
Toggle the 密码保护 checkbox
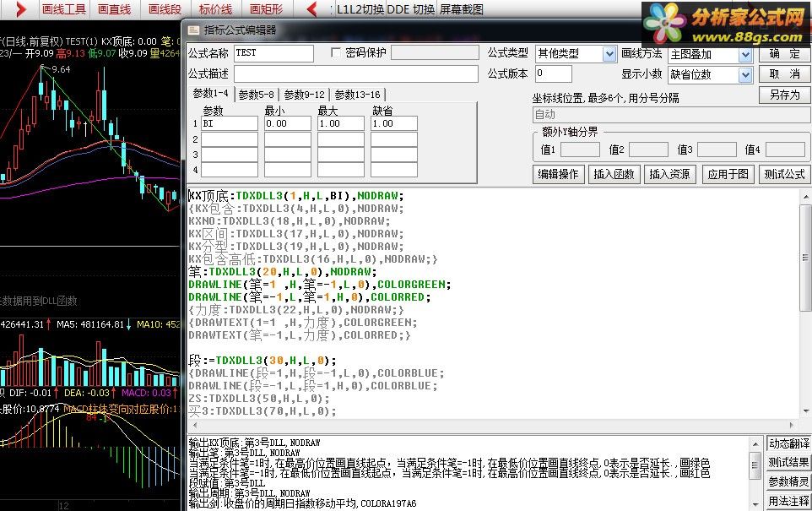point(336,52)
